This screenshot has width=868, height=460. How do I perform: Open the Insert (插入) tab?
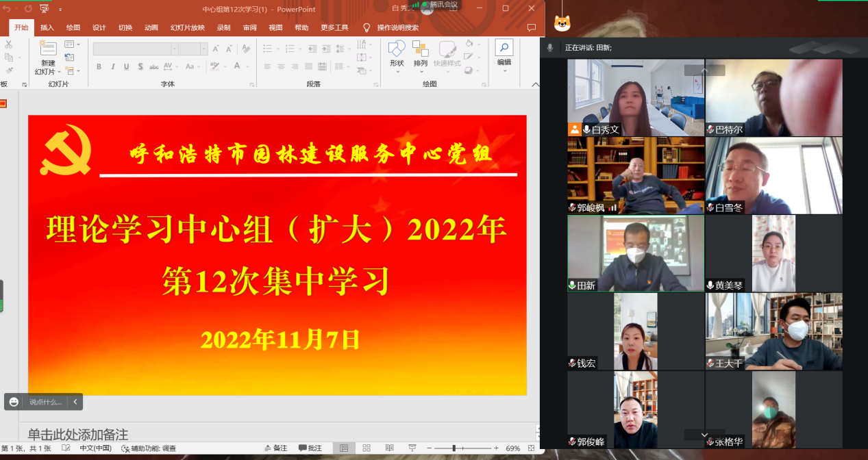point(47,27)
